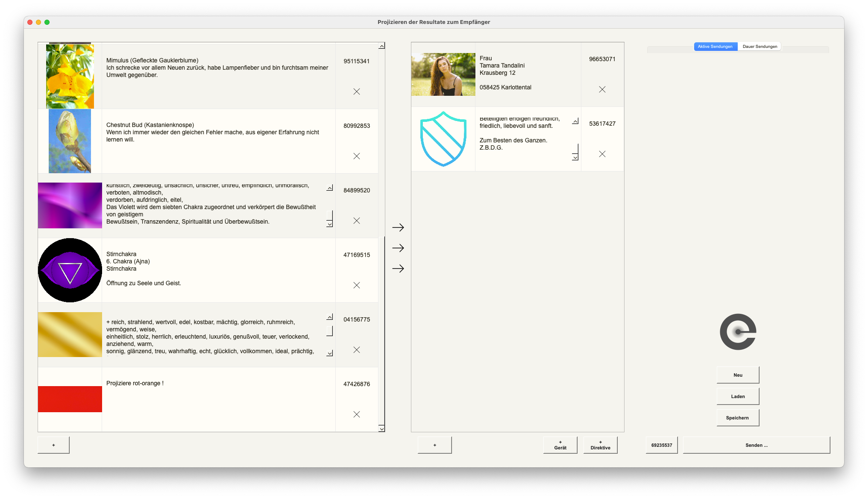Click the left list scroll-down arrow
868x499 pixels.
pos(382,428)
